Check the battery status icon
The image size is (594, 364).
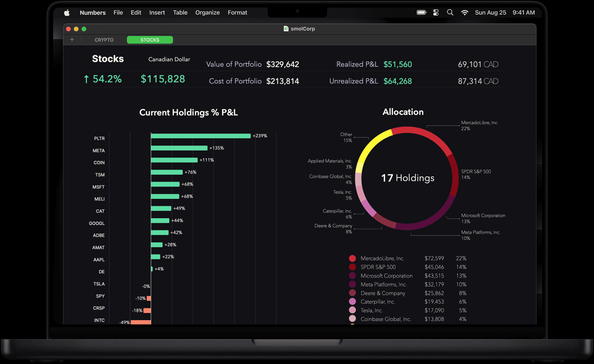click(422, 13)
